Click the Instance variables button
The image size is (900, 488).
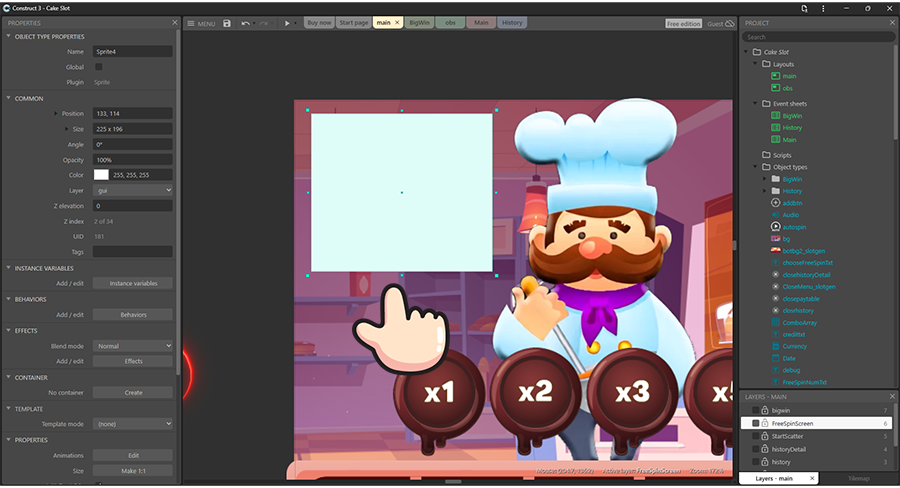point(133,284)
